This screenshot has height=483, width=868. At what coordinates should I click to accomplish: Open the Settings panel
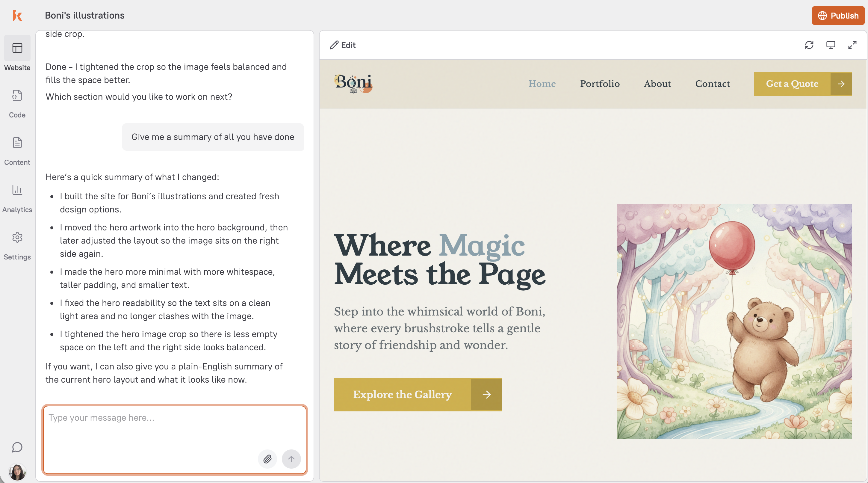pyautogui.click(x=17, y=244)
